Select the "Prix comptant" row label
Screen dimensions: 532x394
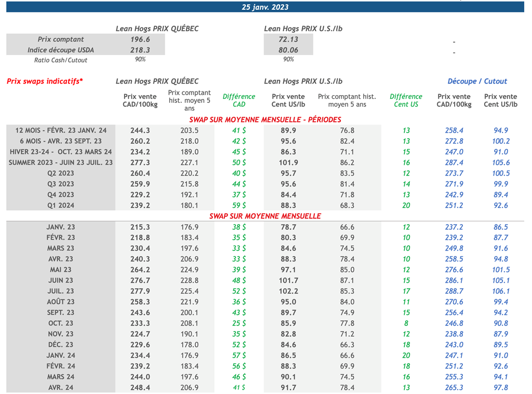[x=61, y=40]
